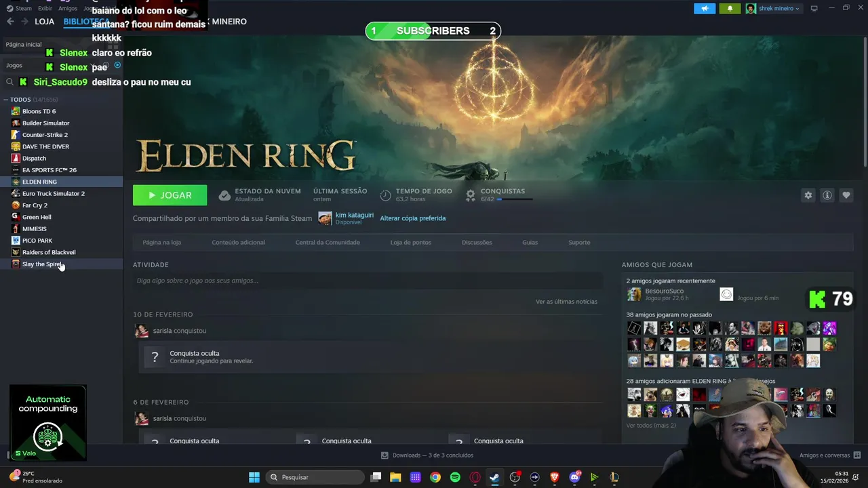
Task: Toggle the favorite heart icon for Elden Ring
Action: (x=846, y=195)
